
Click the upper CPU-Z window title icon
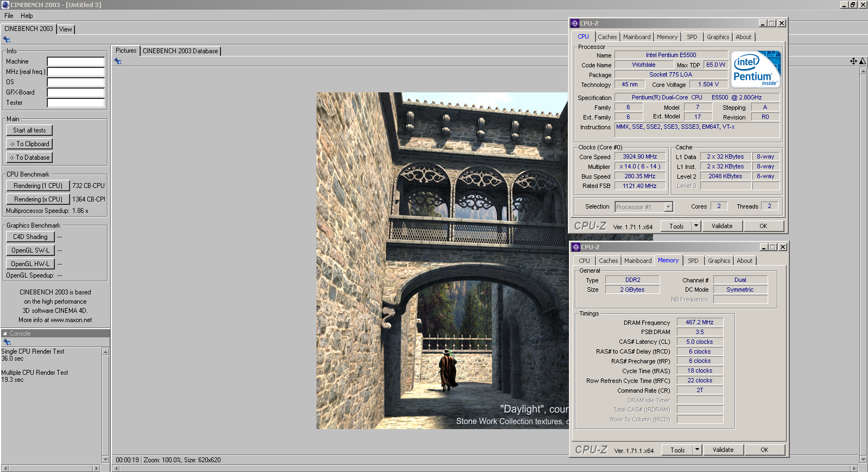575,23
